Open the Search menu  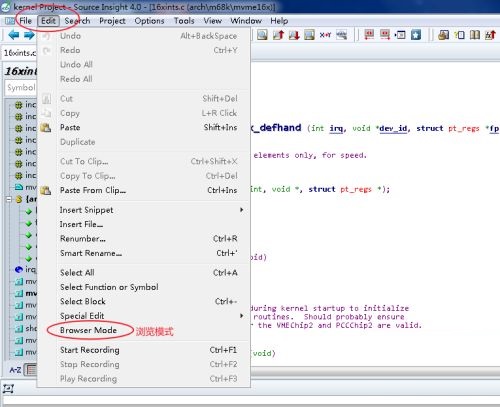pyautogui.click(x=77, y=21)
